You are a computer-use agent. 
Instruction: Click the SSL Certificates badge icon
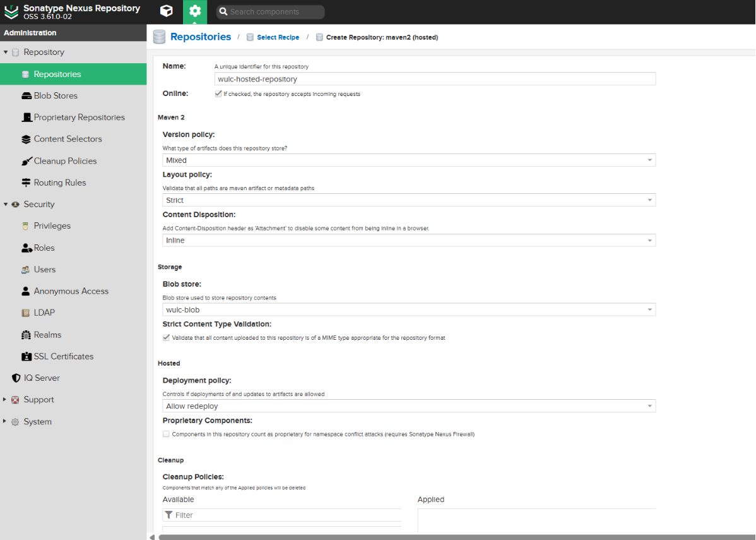click(x=27, y=357)
